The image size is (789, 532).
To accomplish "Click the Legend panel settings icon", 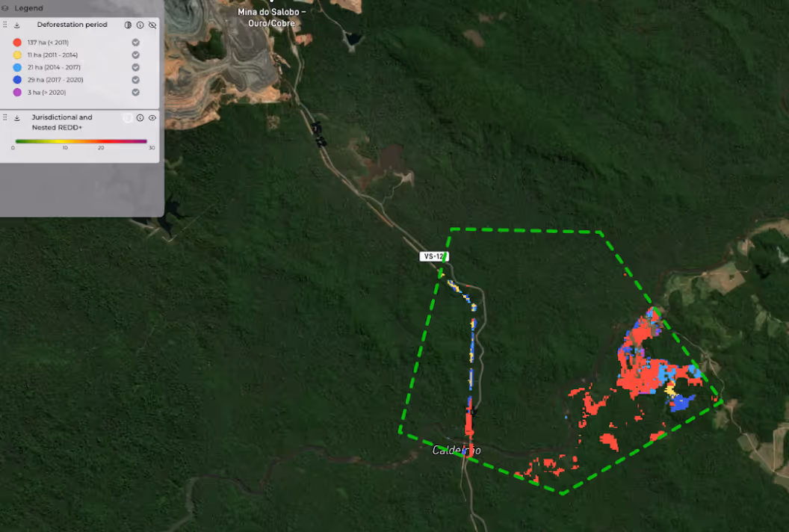I will pyautogui.click(x=5, y=7).
